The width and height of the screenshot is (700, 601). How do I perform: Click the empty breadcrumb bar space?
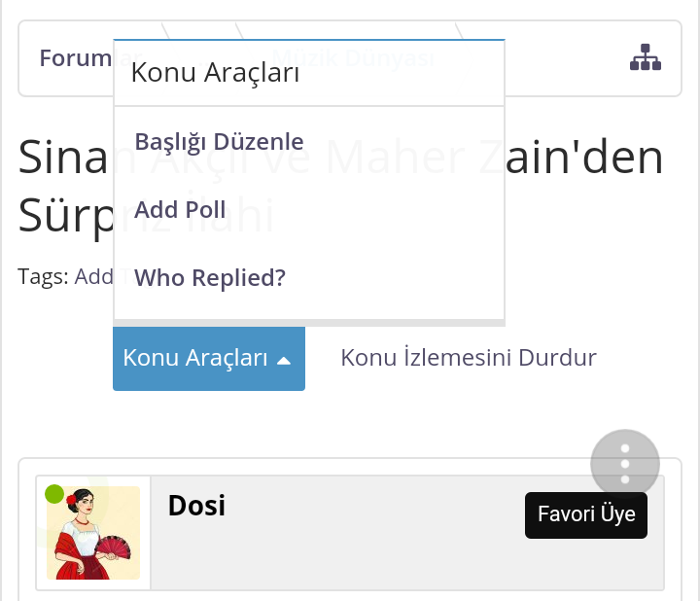564,58
